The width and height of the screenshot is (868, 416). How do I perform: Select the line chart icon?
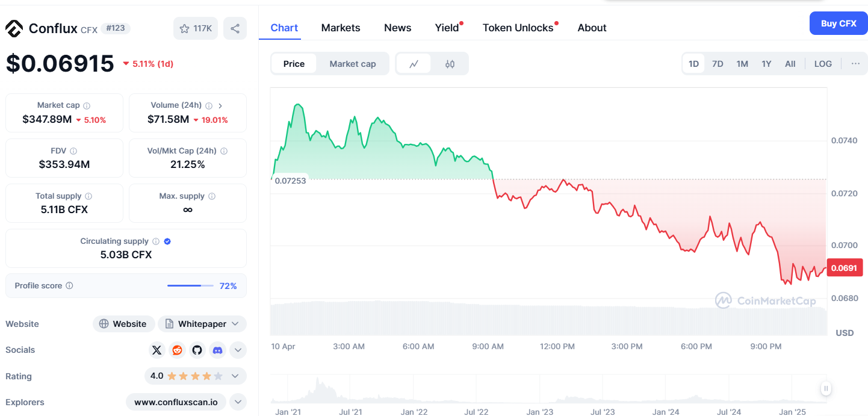pos(414,63)
